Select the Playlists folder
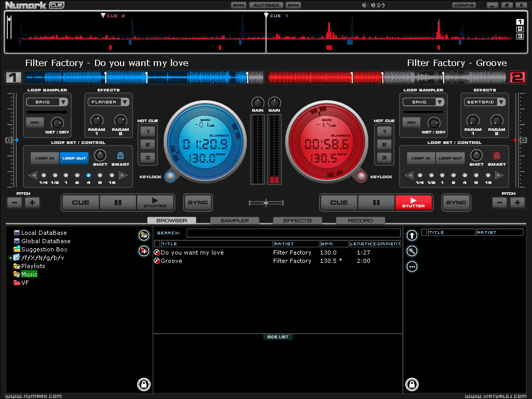This screenshot has width=532, height=399. [x=33, y=266]
